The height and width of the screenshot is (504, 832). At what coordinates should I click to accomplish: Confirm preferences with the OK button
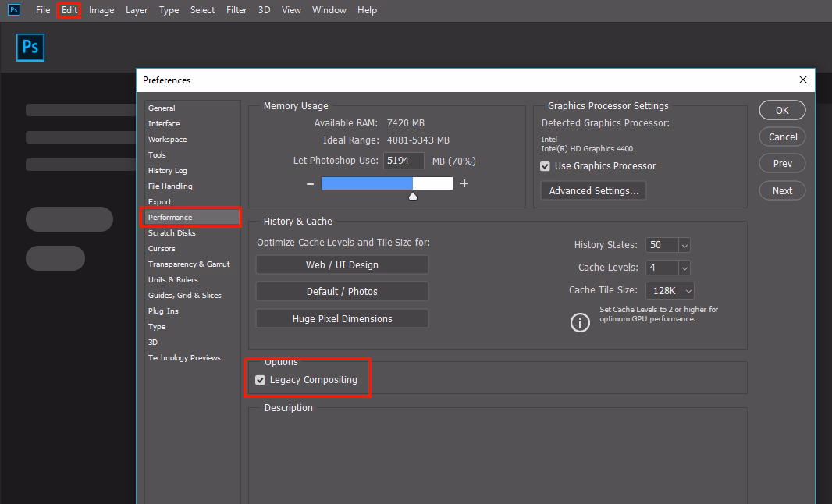(781, 109)
